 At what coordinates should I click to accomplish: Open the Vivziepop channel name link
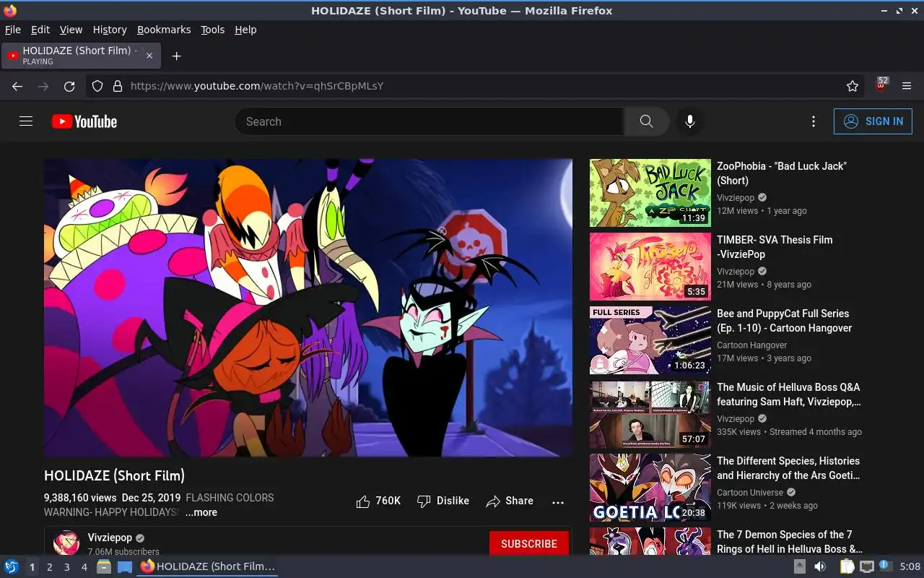point(110,538)
